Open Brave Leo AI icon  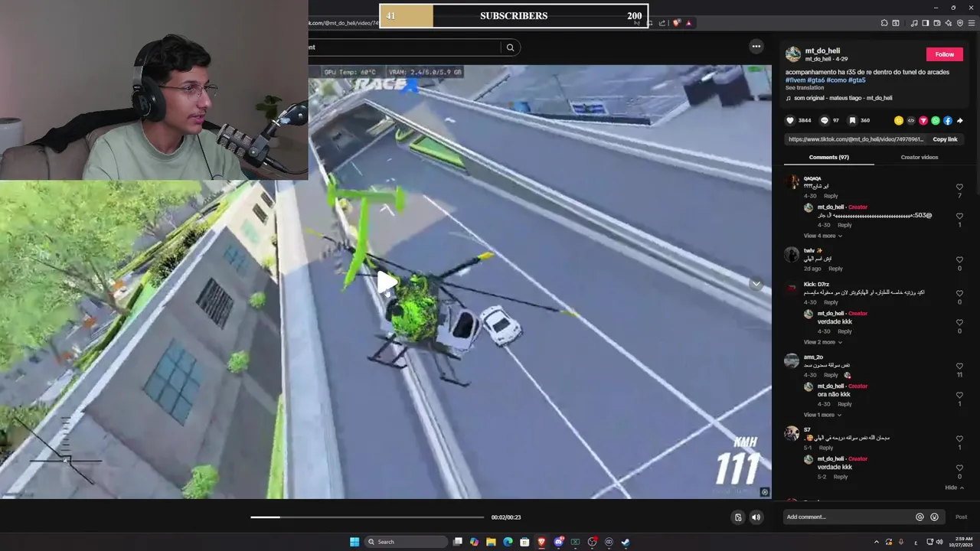pyautogui.click(x=949, y=23)
